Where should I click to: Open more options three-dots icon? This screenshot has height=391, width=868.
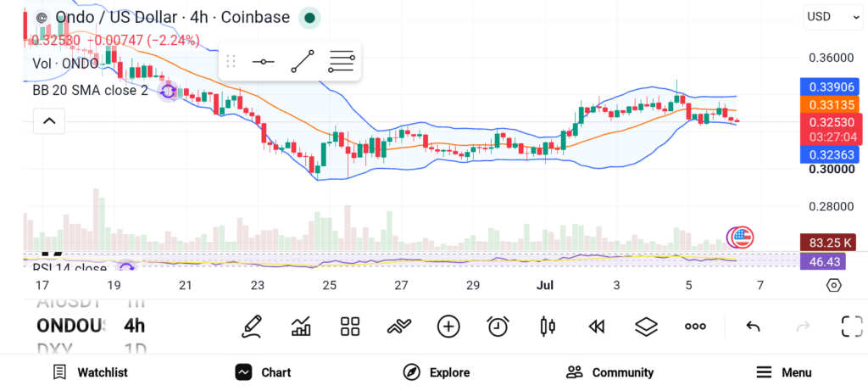tap(695, 327)
